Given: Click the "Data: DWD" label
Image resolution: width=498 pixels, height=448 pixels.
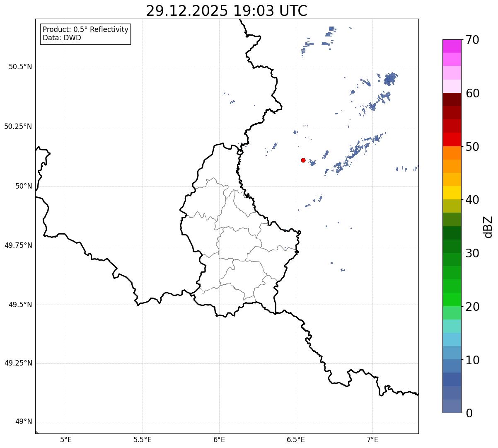Looking at the screenshot, I should 62,38.
